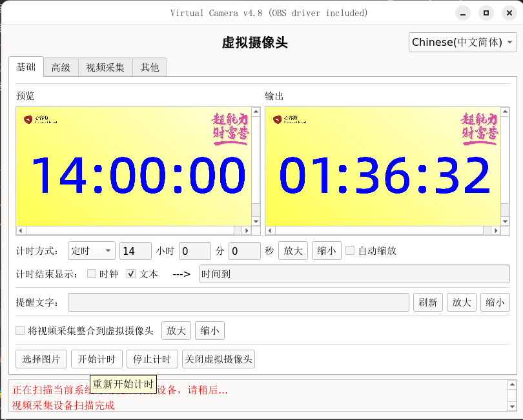Expand the 定时 timing mode dropdown
This screenshot has width=523, height=420.
click(x=91, y=251)
